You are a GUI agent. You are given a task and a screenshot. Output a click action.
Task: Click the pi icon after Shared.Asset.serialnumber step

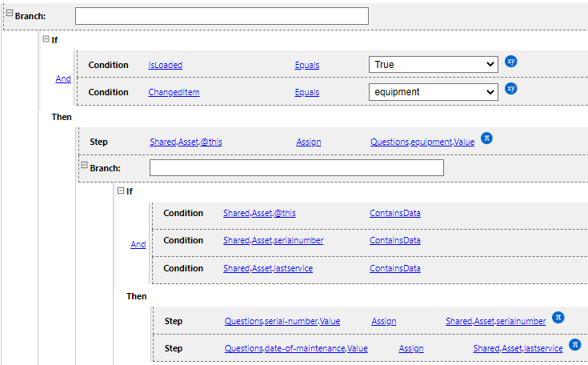pyautogui.click(x=558, y=318)
